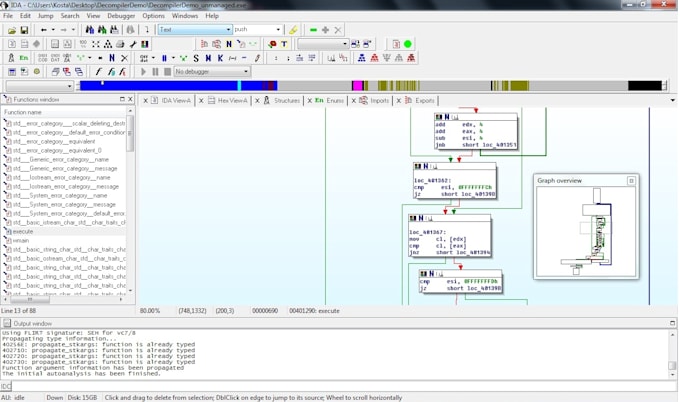Open the push search string dropdown
The image size is (680, 402).
[x=278, y=29]
